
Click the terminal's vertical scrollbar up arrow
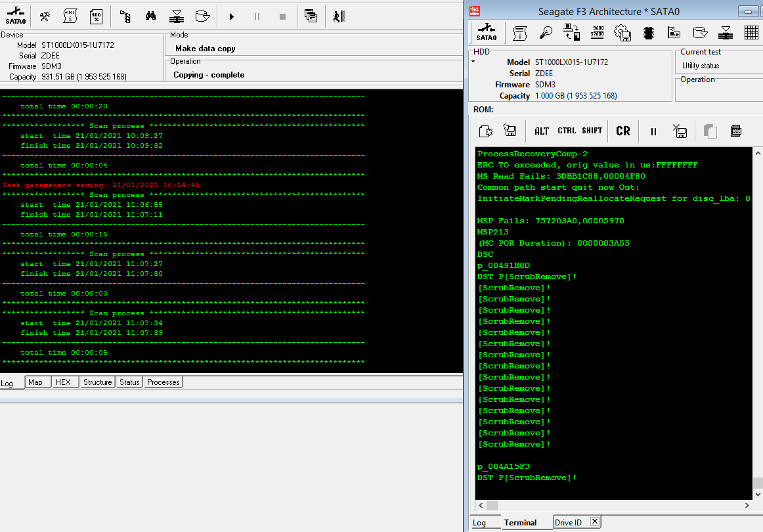(x=758, y=153)
